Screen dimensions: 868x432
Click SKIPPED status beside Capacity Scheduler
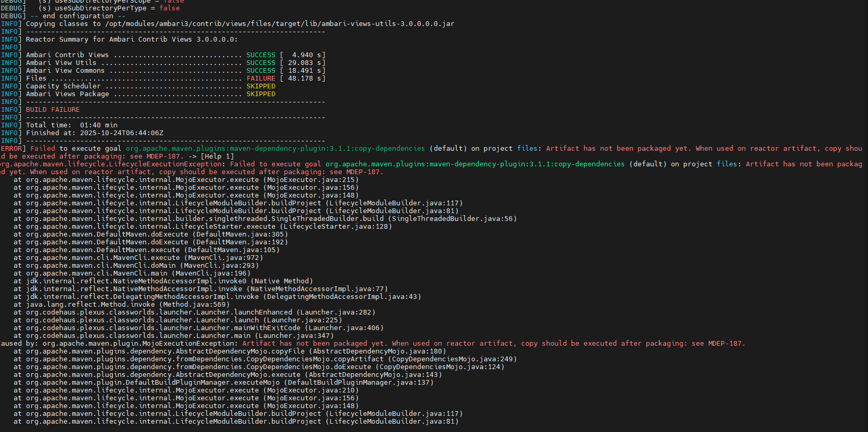pos(261,86)
